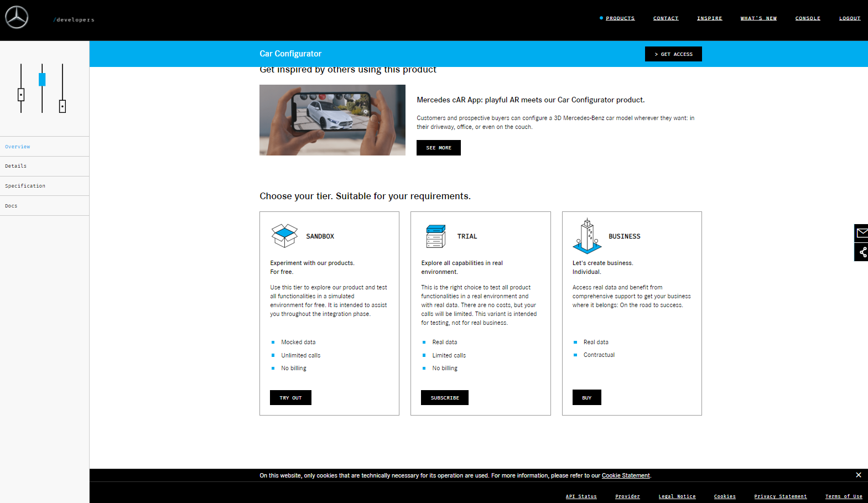Open the Products menu item
Viewport: 868px width, 503px height.
[x=620, y=18]
